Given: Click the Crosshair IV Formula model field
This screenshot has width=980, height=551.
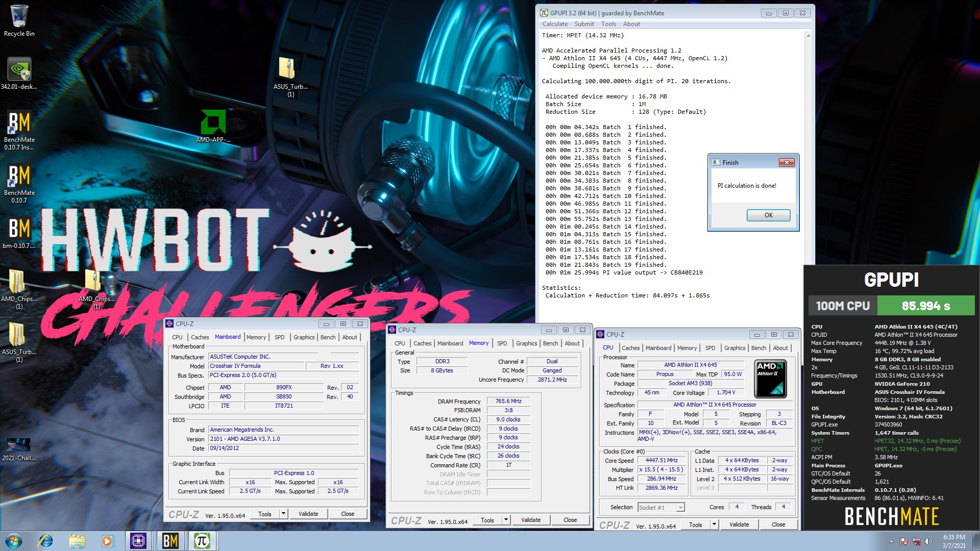Looking at the screenshot, I should [x=256, y=366].
